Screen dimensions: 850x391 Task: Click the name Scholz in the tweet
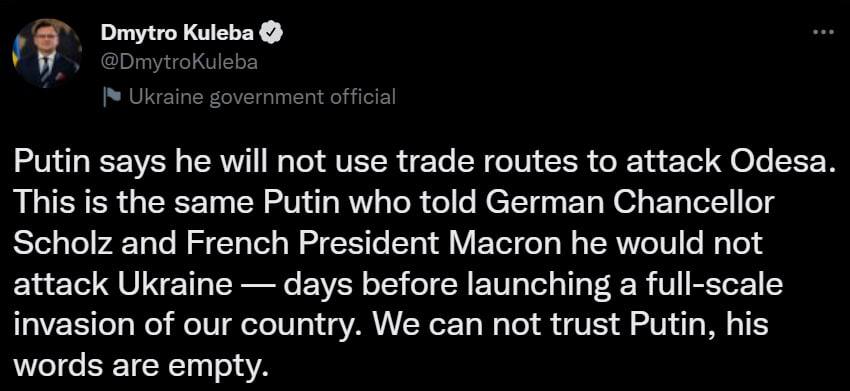[x=61, y=245]
